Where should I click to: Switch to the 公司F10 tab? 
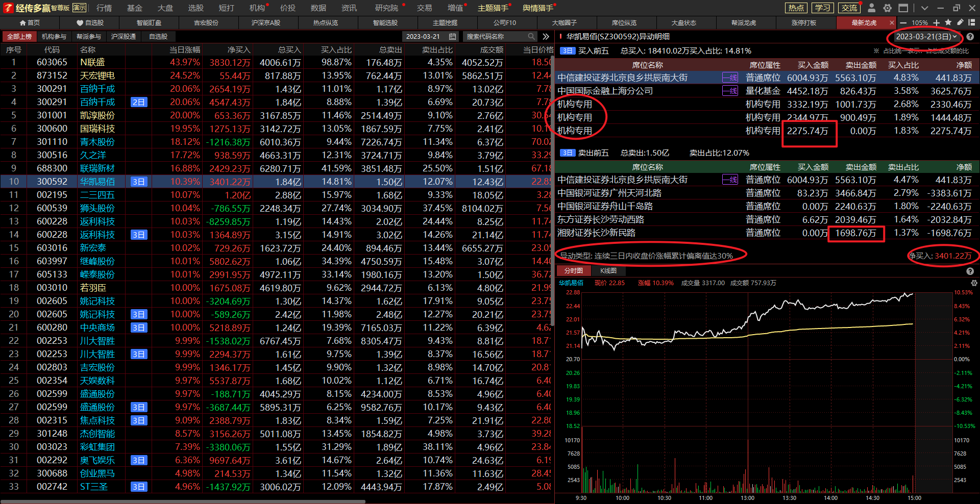[505, 22]
